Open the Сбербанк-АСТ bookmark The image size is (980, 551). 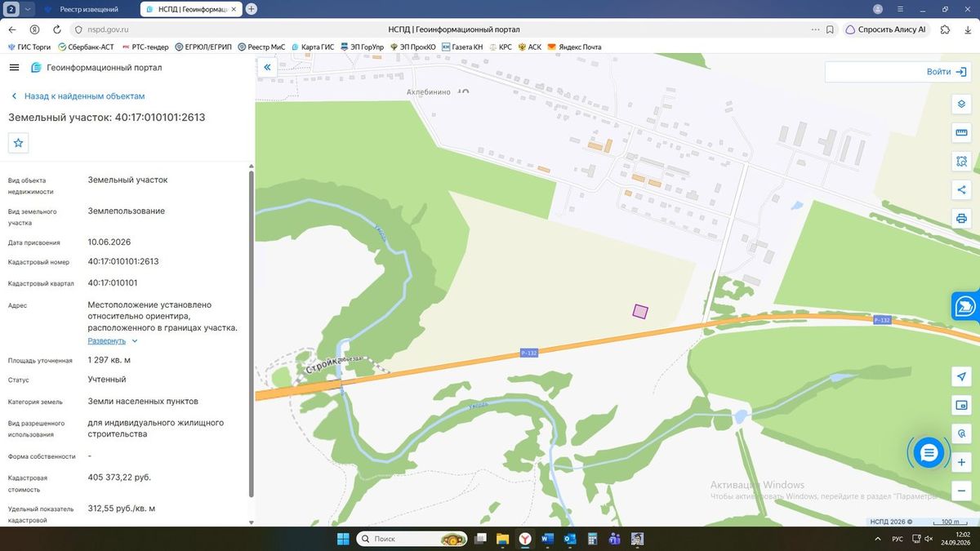coord(86,47)
